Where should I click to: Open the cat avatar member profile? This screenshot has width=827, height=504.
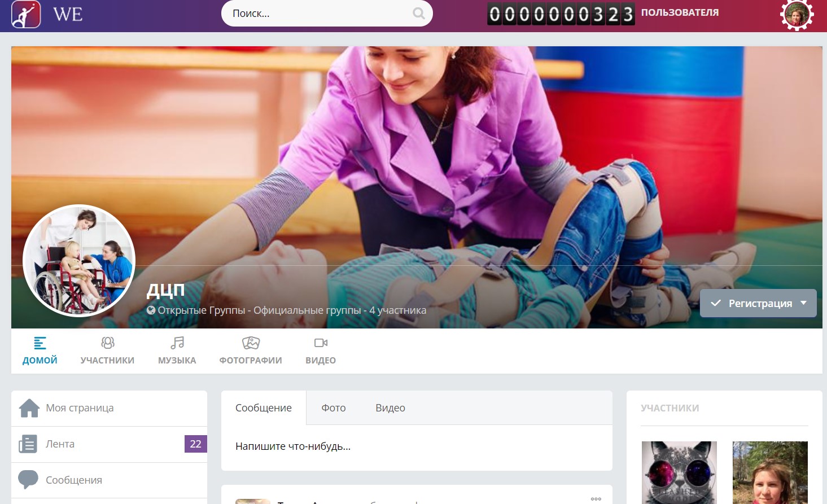679,472
